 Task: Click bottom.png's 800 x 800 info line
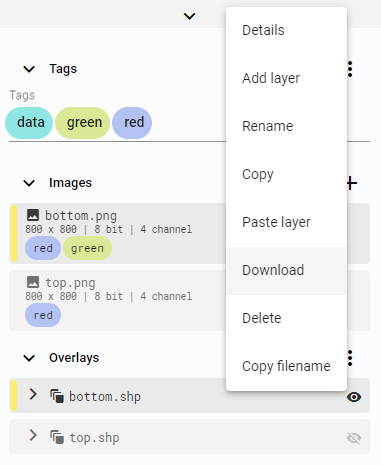tap(109, 229)
